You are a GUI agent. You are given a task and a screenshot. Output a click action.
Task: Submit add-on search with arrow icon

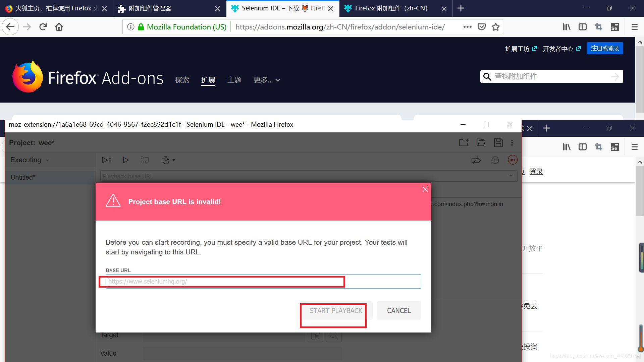(615, 77)
